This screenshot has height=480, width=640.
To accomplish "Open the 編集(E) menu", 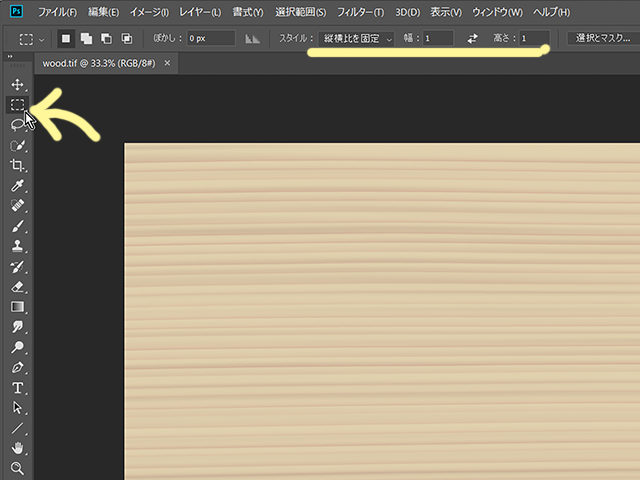I will pyautogui.click(x=104, y=12).
